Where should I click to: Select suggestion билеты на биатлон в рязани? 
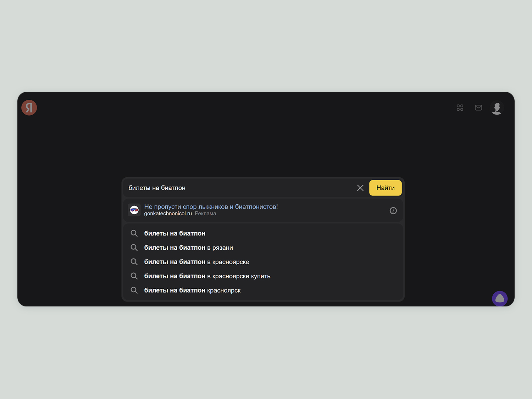click(263, 248)
